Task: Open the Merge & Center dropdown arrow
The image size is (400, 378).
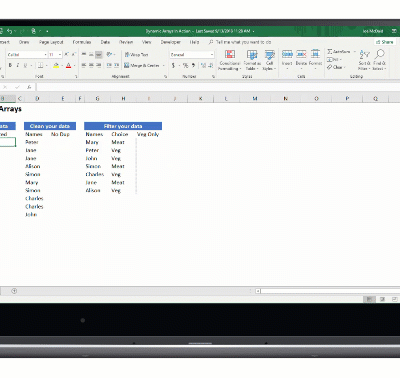Action: click(x=164, y=66)
